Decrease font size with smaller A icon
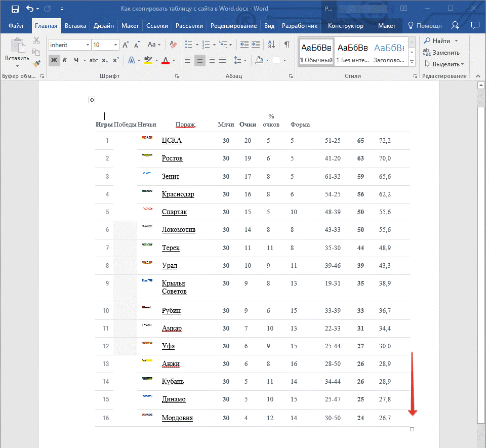 point(137,45)
